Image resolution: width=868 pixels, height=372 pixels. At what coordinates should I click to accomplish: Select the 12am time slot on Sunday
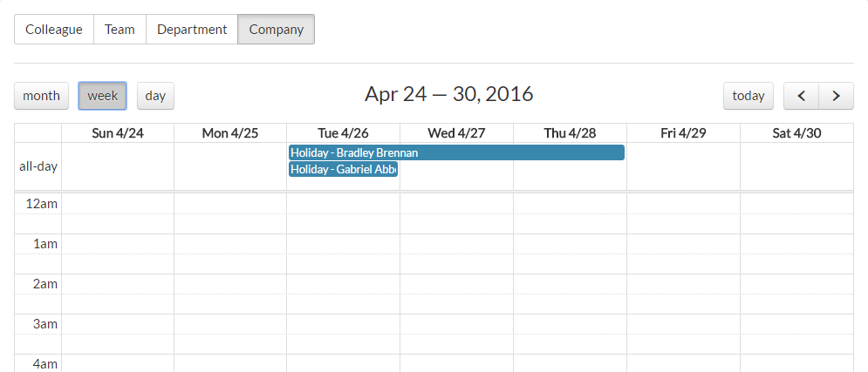tap(118, 204)
